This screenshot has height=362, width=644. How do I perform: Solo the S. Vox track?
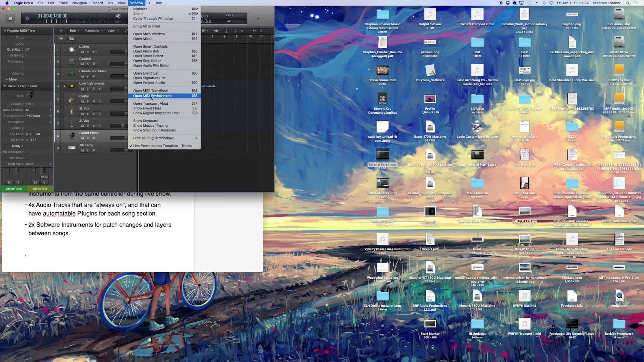[87, 114]
